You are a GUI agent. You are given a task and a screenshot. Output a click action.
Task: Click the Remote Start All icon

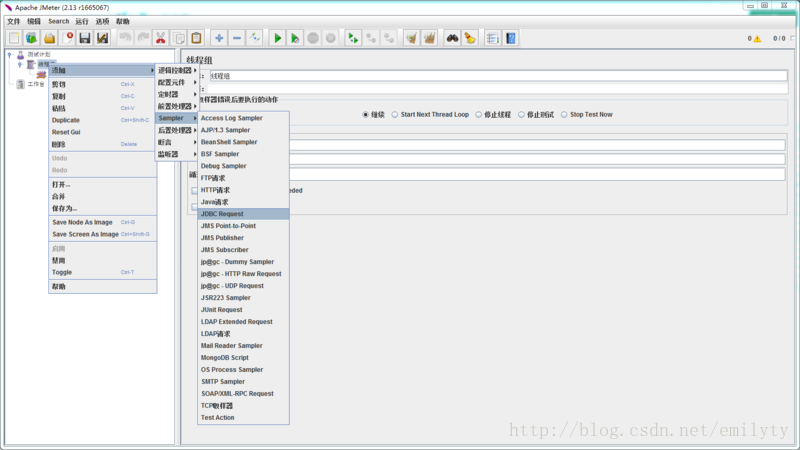(353, 38)
